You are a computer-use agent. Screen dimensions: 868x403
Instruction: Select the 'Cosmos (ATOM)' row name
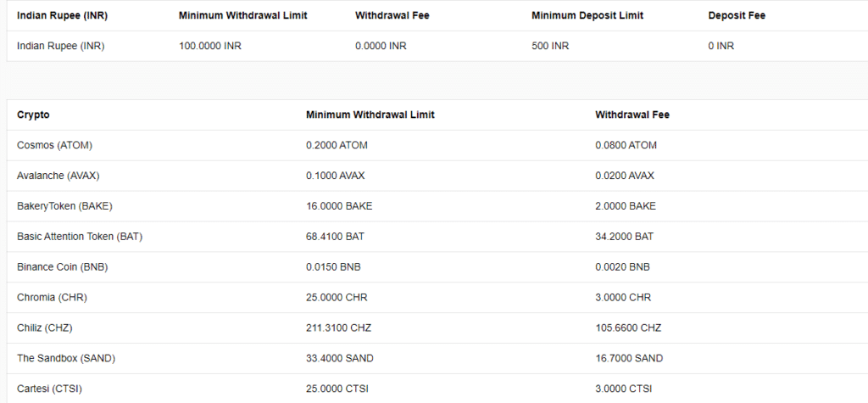pyautogui.click(x=55, y=145)
